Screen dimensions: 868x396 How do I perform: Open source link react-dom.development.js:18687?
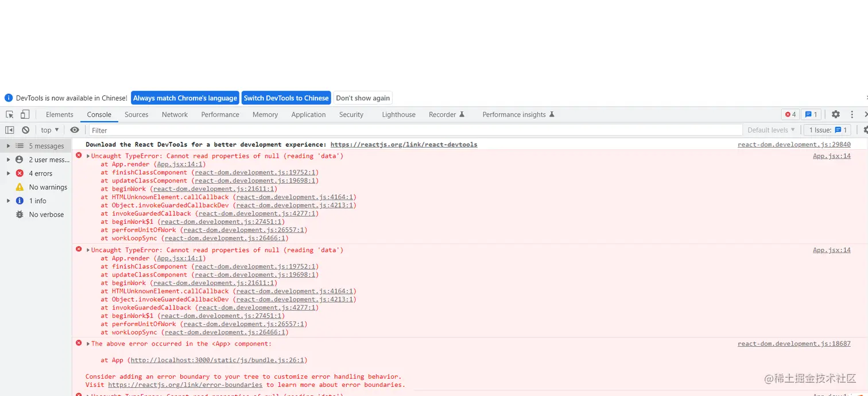click(x=794, y=344)
